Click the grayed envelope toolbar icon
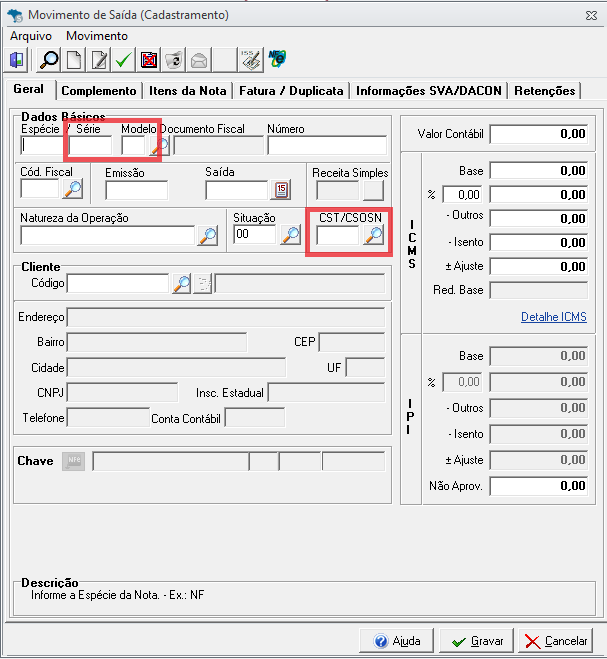Screen dimensions: 607x659 [x=199, y=60]
